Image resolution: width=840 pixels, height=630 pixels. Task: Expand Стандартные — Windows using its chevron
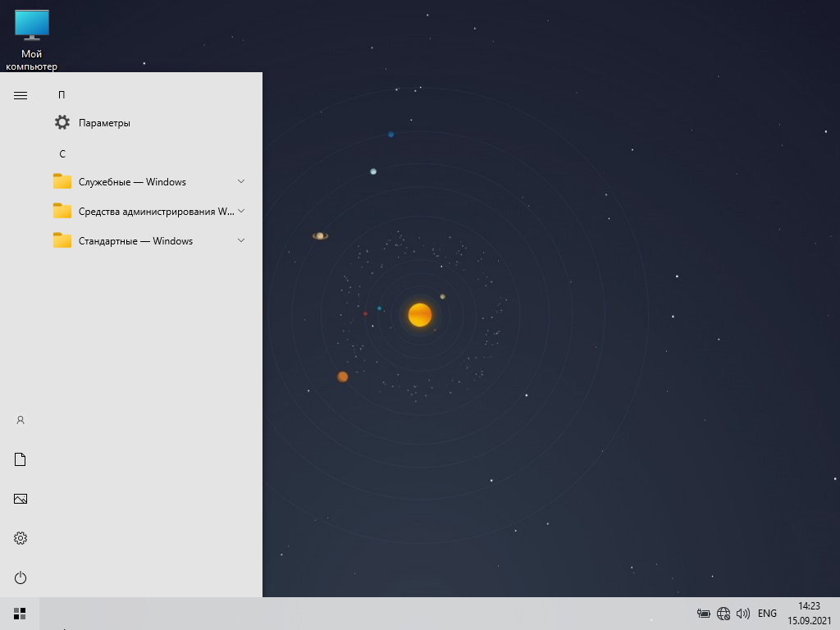pyautogui.click(x=241, y=240)
